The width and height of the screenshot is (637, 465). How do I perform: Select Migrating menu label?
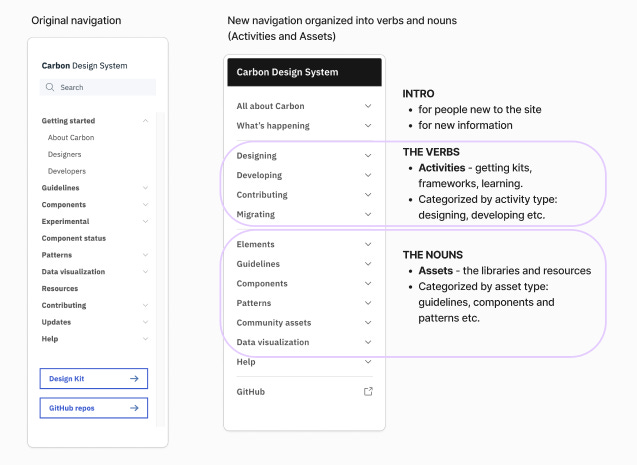(256, 214)
